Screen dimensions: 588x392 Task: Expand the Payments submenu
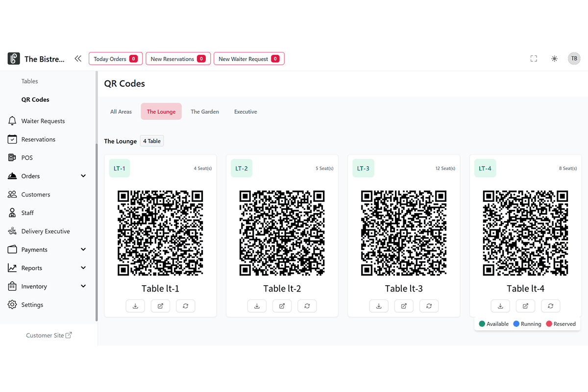pos(83,249)
